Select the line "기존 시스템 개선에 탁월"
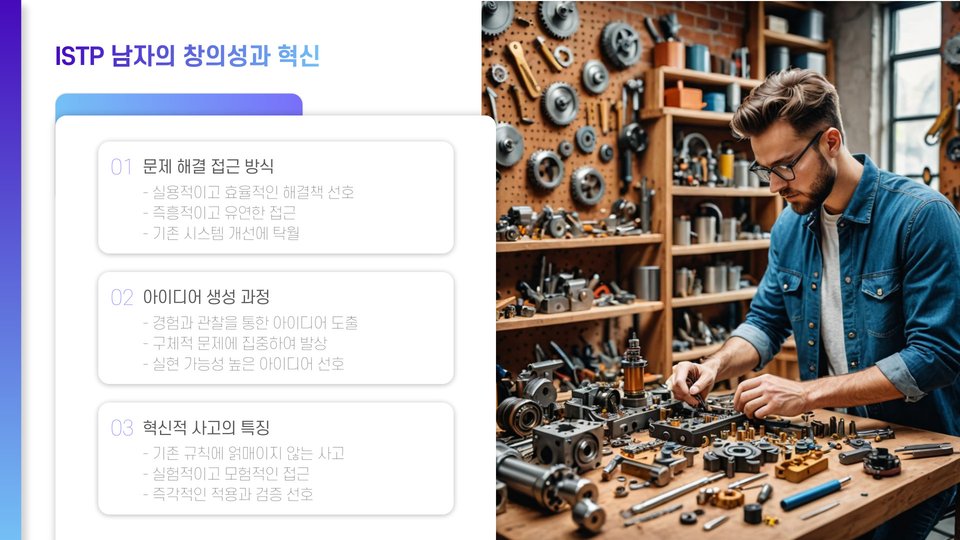960x540 pixels. [221, 233]
